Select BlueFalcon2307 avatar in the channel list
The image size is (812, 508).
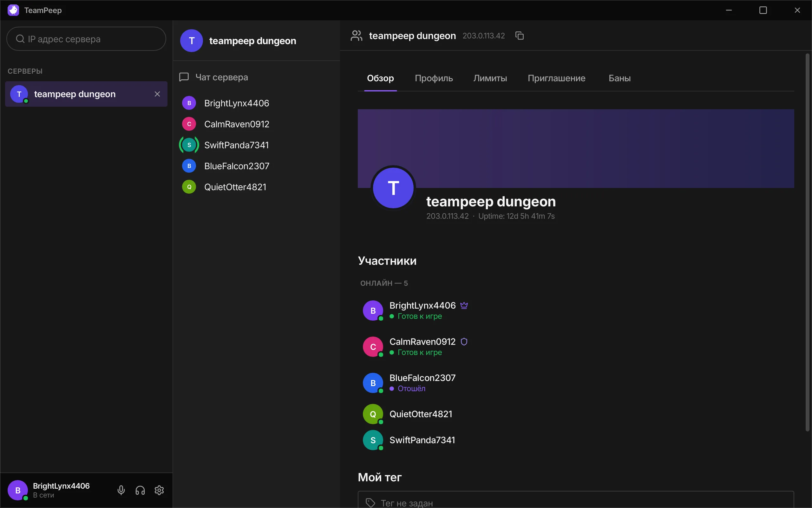(189, 166)
